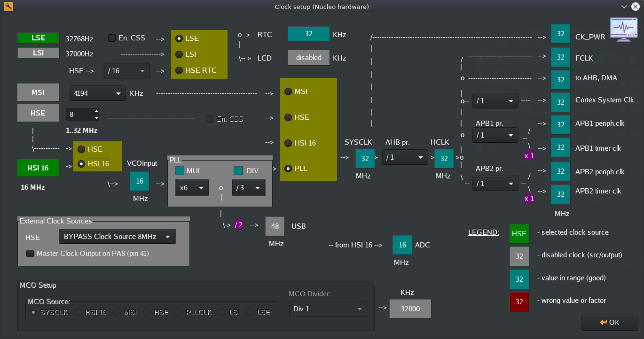Viewport: 644px width, 339px height.
Task: Click the OK button to confirm setup
Action: (610, 323)
